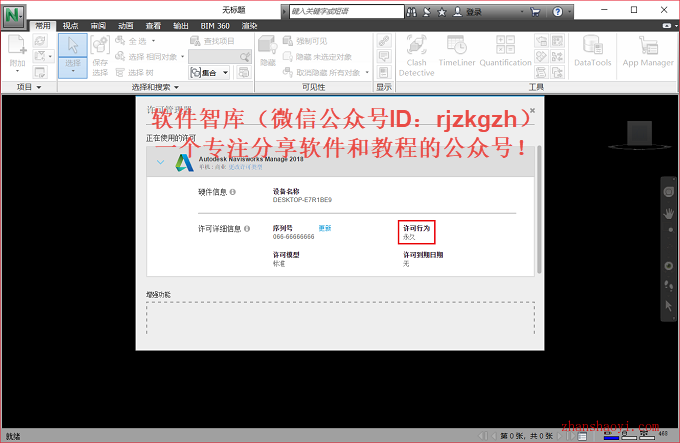Screen dimensions: 680x443
Task: Open the TimeLiner tool
Action: (457, 51)
